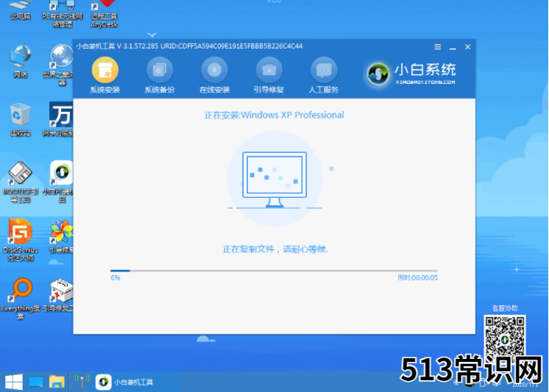The height and width of the screenshot is (392, 549).
Task: Click the 6% progress label
Action: [x=116, y=277]
